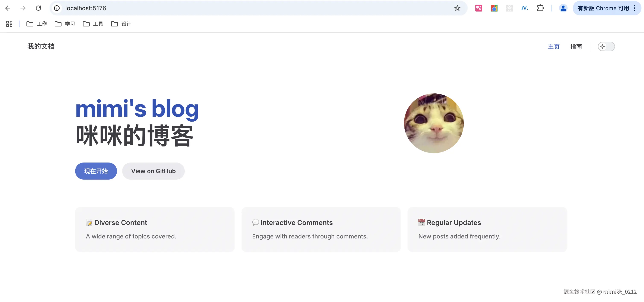This screenshot has width=644, height=302.
Task: Focus the localhost:5176 address bar
Action: 225,8
